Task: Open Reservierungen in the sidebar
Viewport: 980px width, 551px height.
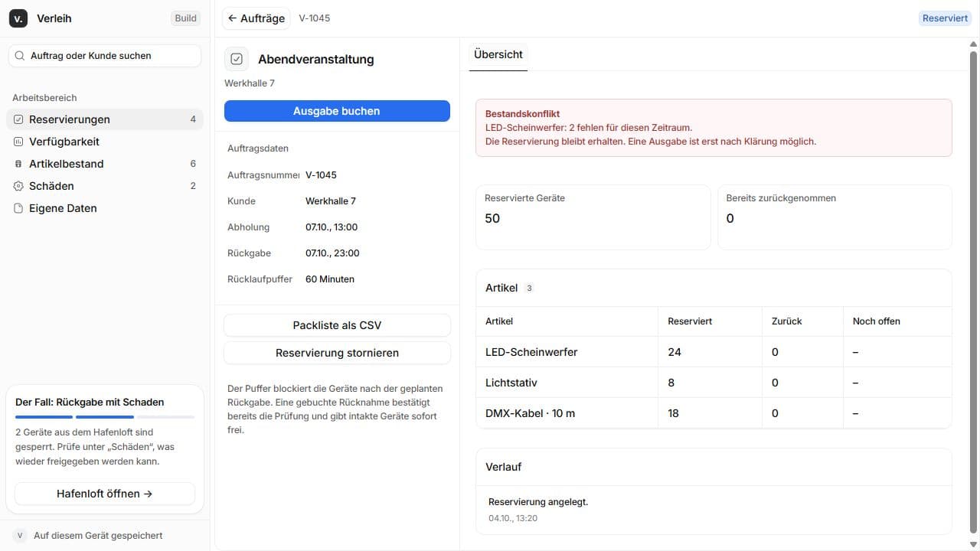Action: coord(105,119)
